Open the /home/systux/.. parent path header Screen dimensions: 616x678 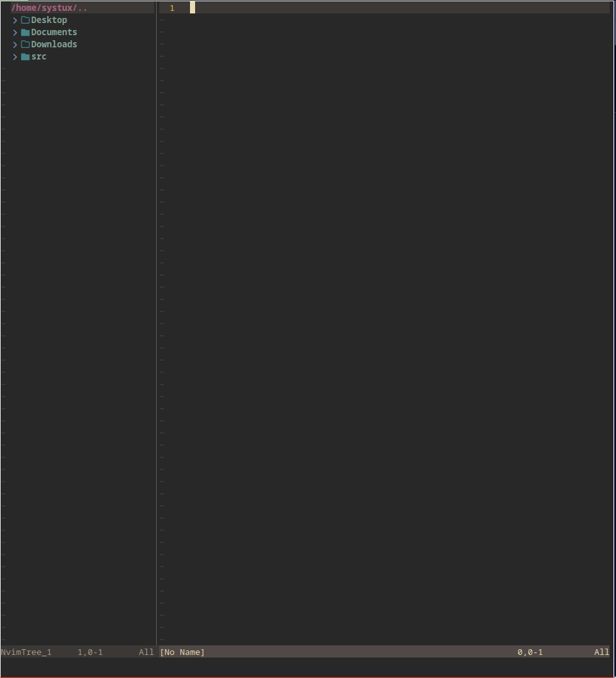click(x=45, y=7)
